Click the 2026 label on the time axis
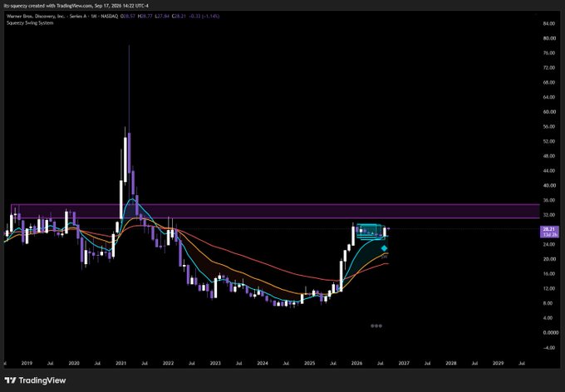The image size is (565, 392). click(x=356, y=364)
